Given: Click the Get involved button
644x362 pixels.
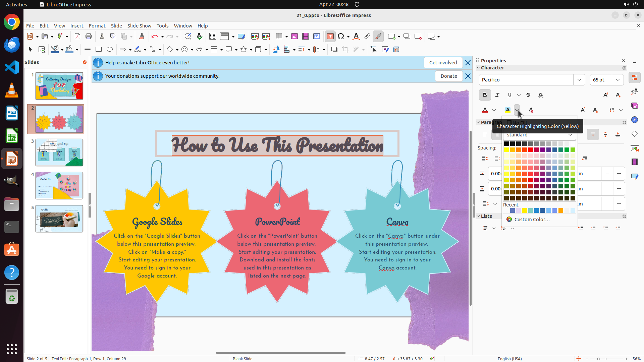Looking at the screenshot, I should click(443, 63).
